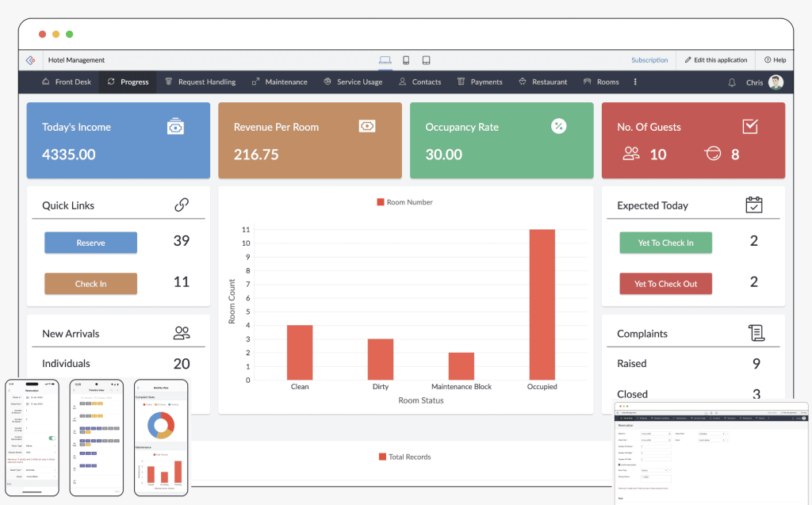
Task: Toggle the green switch in phone reservation form
Action: [52, 438]
